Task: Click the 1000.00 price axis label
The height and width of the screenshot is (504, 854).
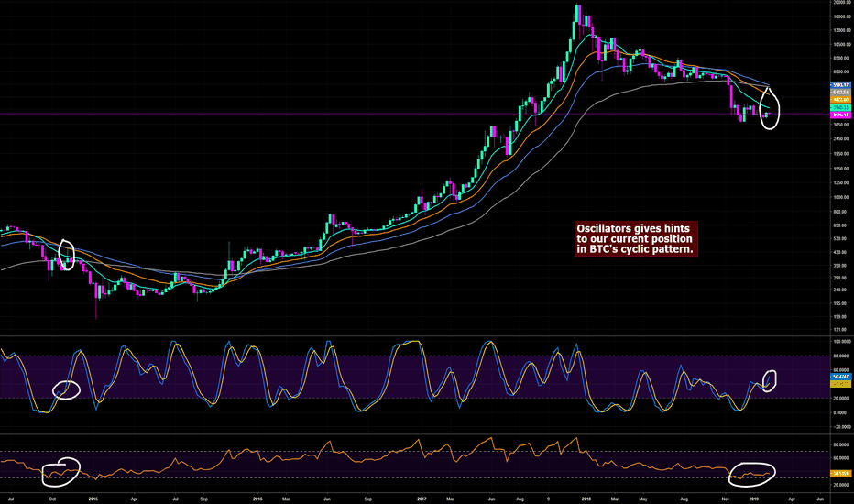Action: 842,197
